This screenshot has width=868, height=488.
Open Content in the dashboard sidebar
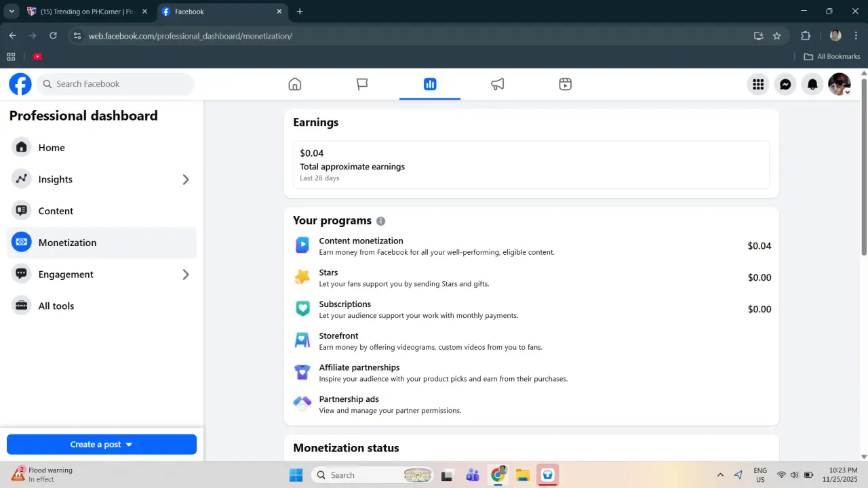(102, 211)
